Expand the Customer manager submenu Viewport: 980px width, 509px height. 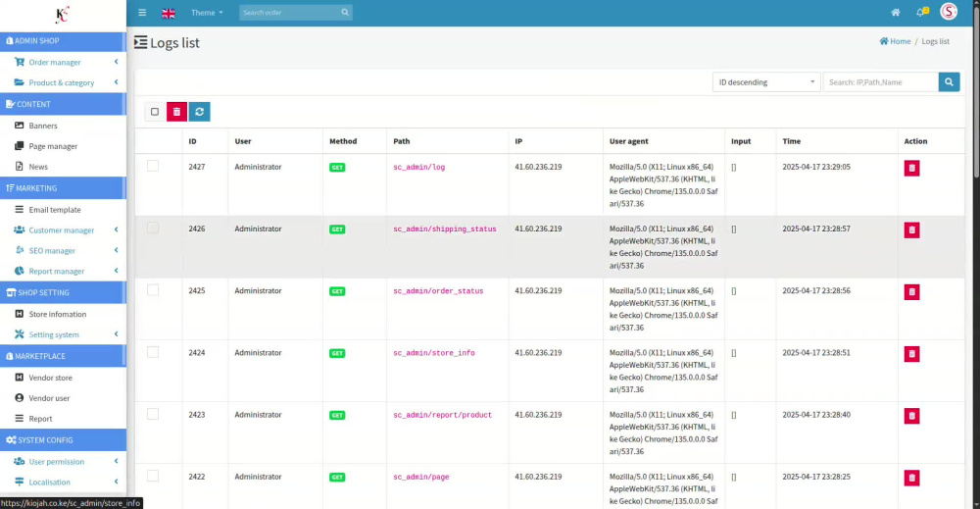point(117,229)
